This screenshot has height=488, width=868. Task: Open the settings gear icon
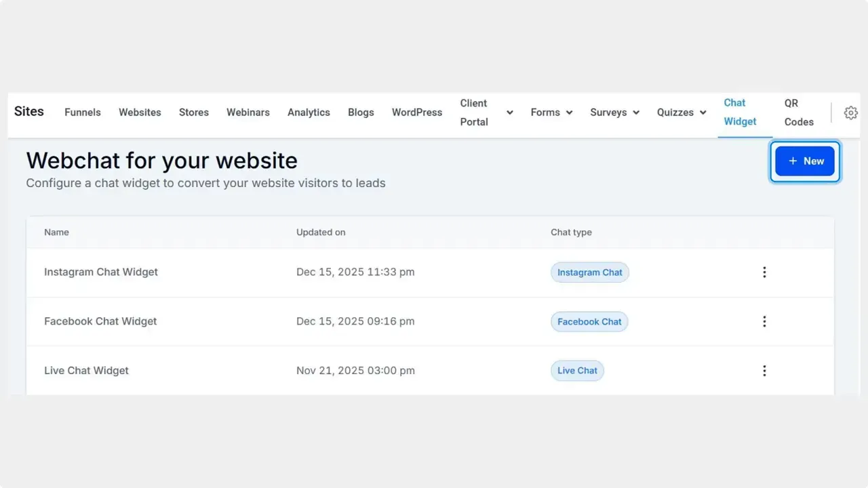(x=851, y=113)
